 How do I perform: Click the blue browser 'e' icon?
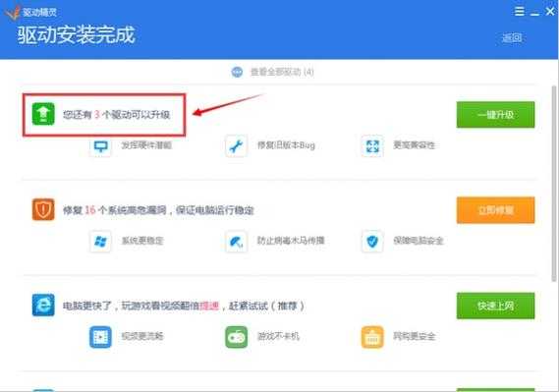[x=43, y=305]
